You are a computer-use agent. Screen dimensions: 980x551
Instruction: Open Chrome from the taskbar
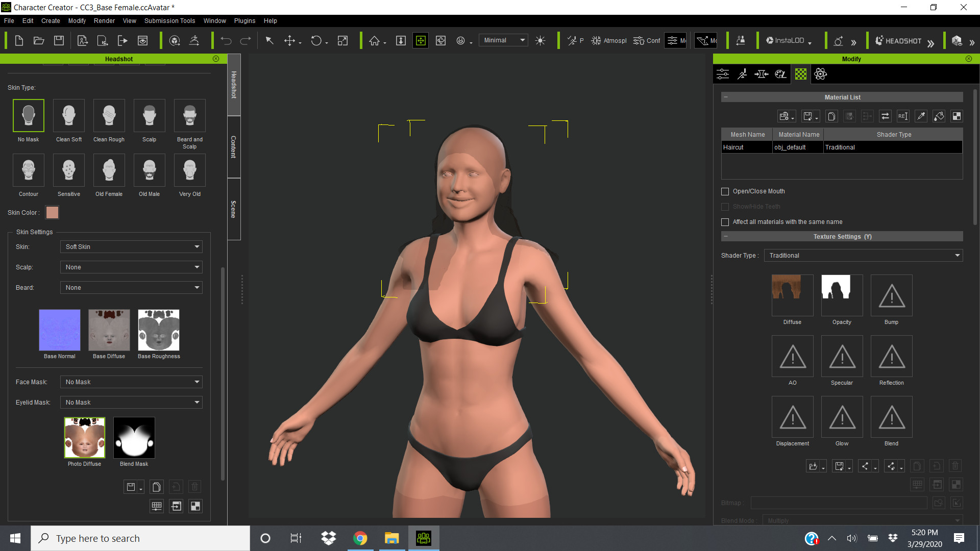click(x=360, y=538)
